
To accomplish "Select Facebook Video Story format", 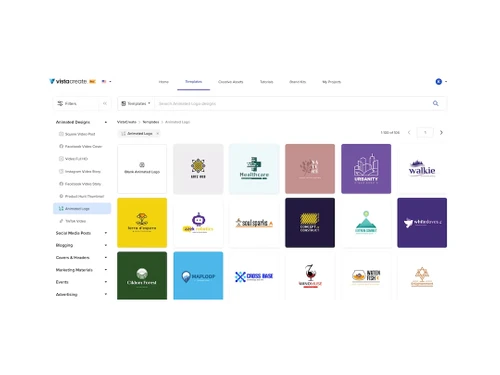I will click(x=80, y=184).
